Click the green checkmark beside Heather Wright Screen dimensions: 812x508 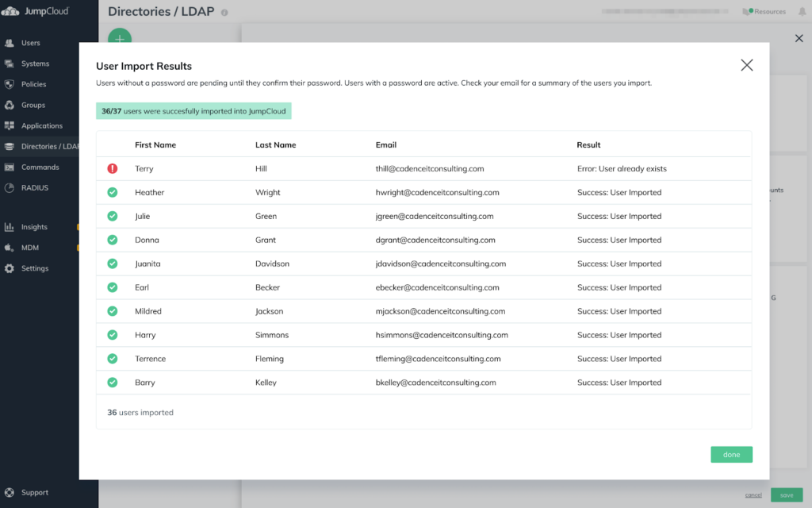[113, 193]
